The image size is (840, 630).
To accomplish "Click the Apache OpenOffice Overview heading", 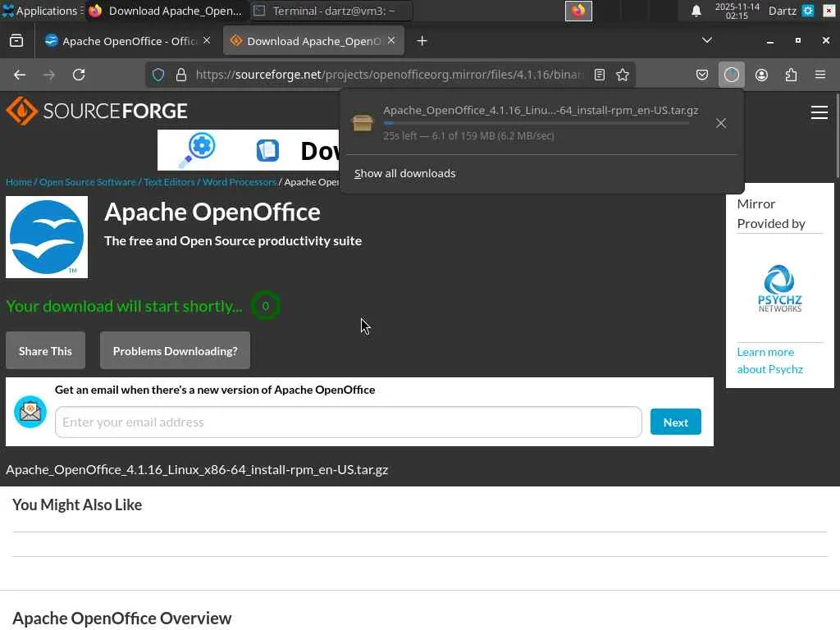I will 122,619.
